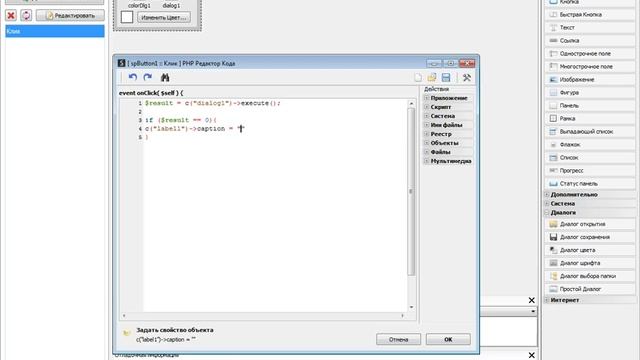Pick the Диалог открытия component
Viewport: 640px width, 360px height.
[589, 224]
